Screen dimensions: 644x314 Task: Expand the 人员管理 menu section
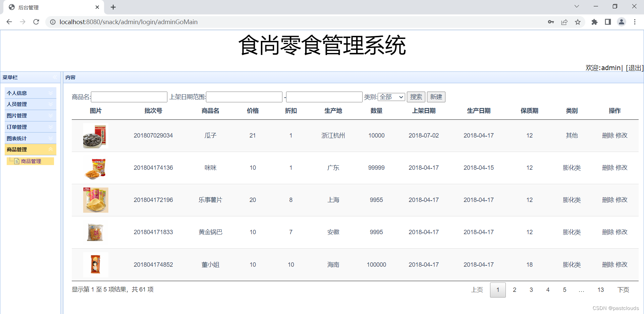coord(31,104)
